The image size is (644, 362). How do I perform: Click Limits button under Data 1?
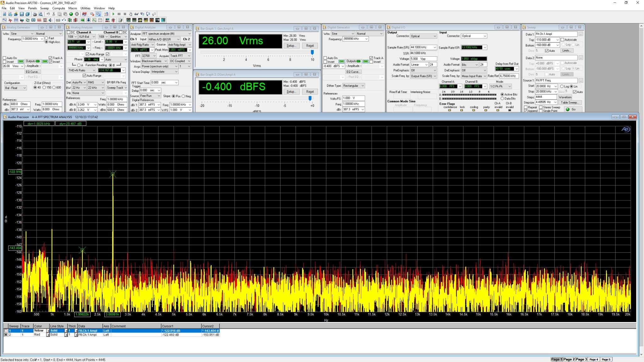pyautogui.click(x=567, y=51)
